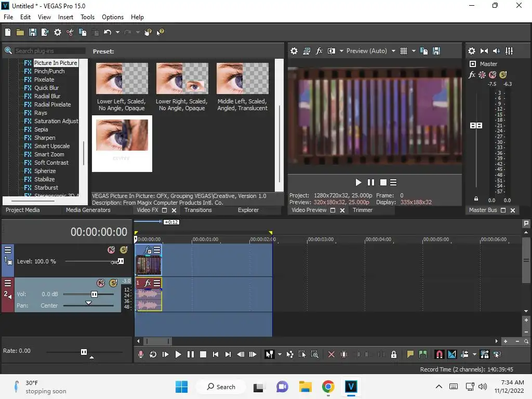532x399 pixels.
Task: Go to the start of the project
Action: click(216, 354)
